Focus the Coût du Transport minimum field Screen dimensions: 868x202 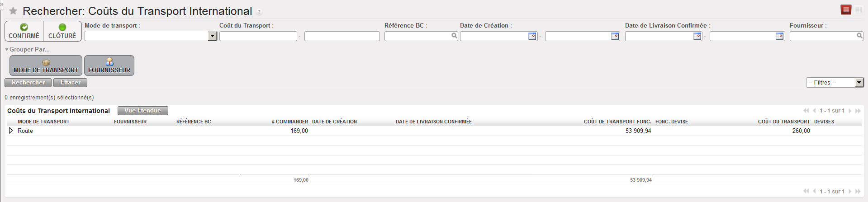[x=258, y=36]
